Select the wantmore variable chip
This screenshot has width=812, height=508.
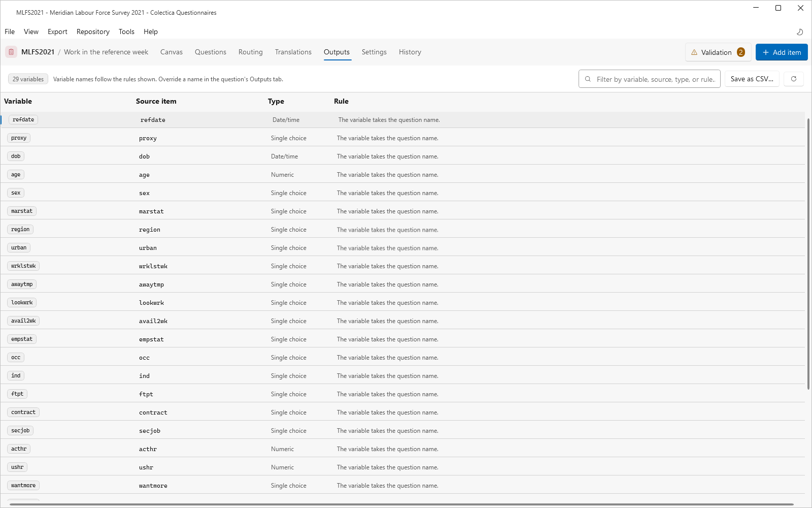(x=23, y=486)
